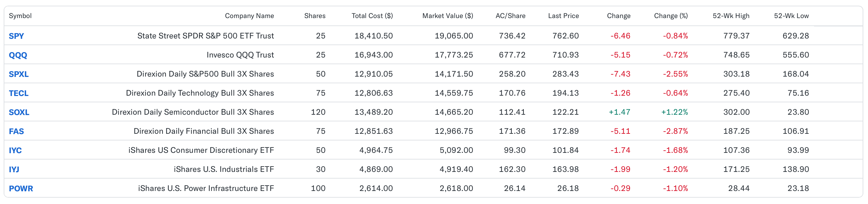
Task: Select POWR shares count 100
Action: 318,188
